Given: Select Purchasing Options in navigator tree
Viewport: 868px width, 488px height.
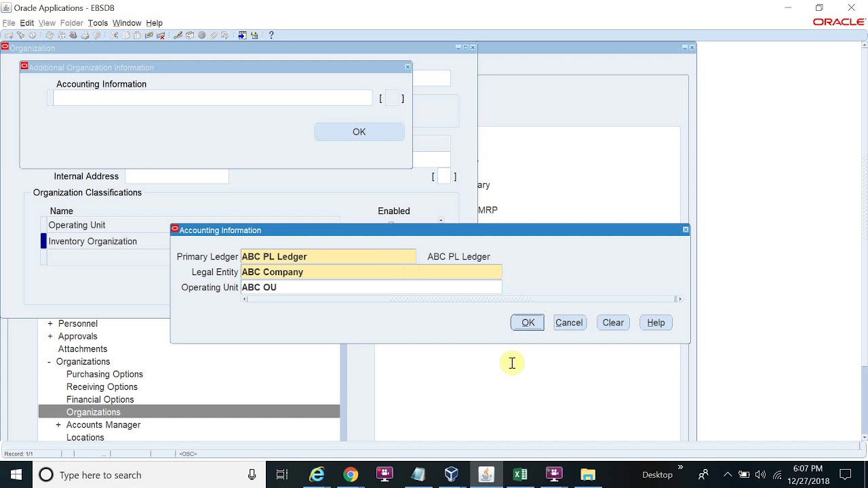Looking at the screenshot, I should point(104,374).
